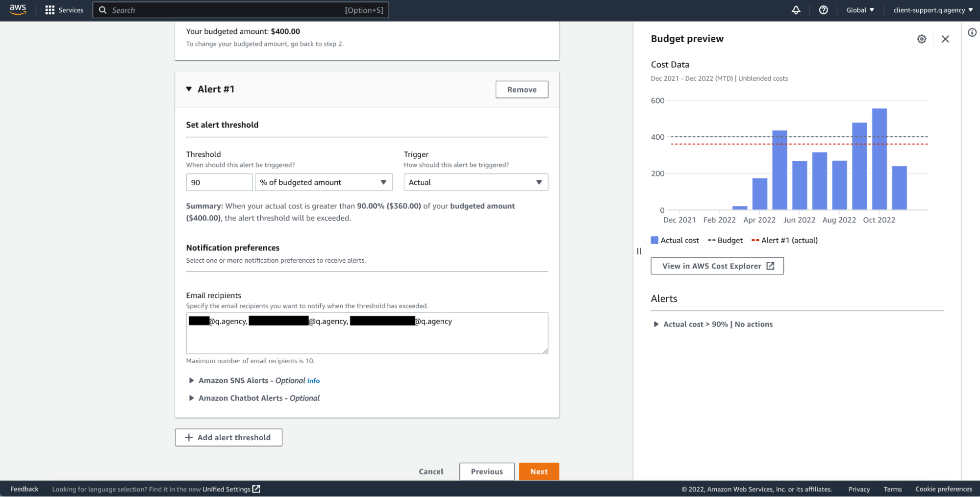Click the 'Notification preferences' heading
This screenshot has height=497, width=980.
click(233, 248)
